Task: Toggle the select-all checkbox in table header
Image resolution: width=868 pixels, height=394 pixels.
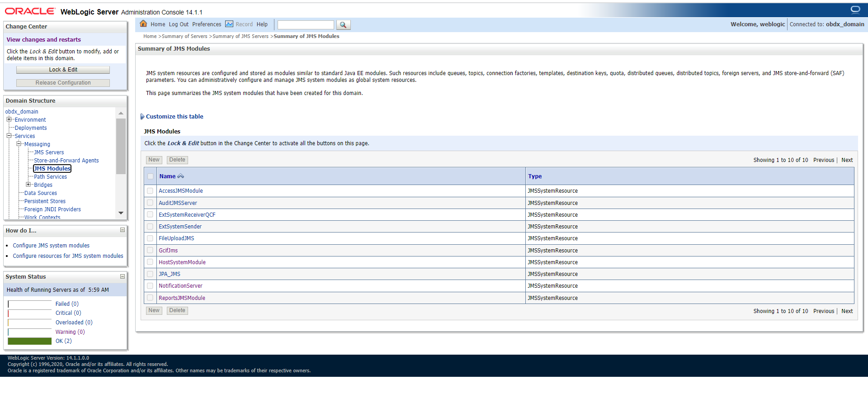Action: pos(150,176)
